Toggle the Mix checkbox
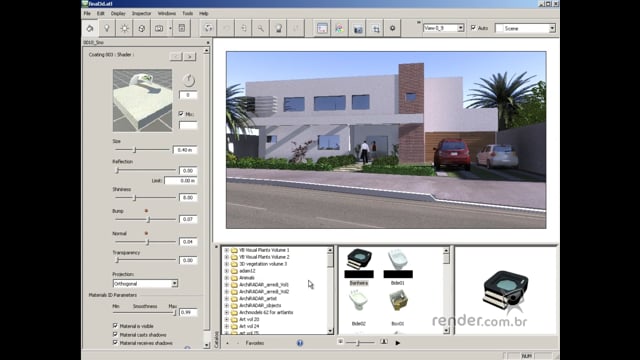Viewport: 640px width, 360px height. point(181,113)
